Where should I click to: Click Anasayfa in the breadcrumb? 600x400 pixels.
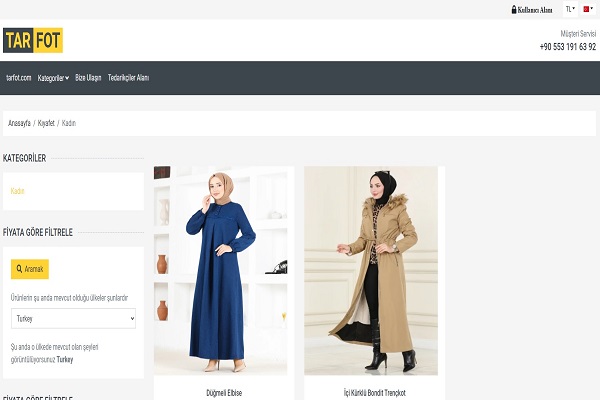pyautogui.click(x=19, y=123)
